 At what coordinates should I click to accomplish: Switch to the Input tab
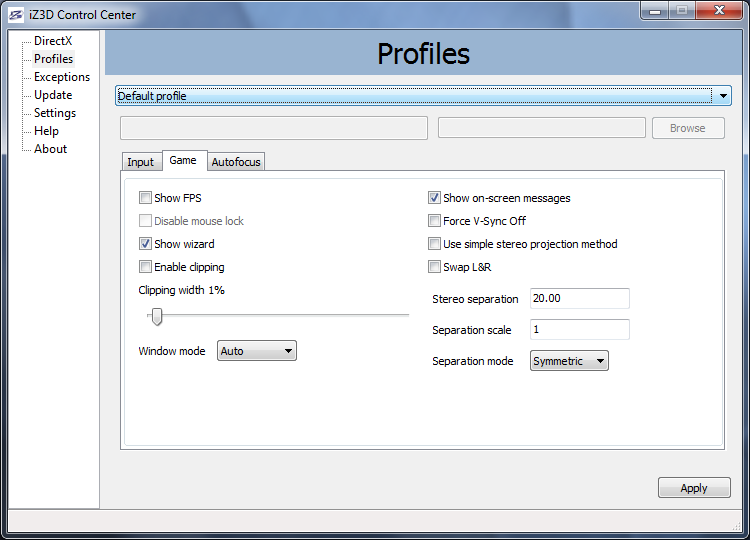140,162
